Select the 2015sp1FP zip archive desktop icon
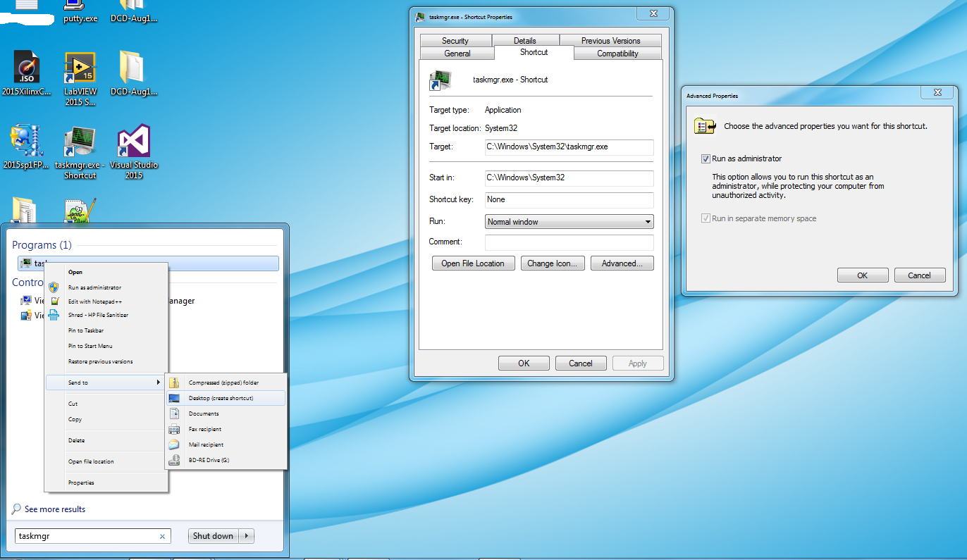Screen dimensions: 967x560 26,148
